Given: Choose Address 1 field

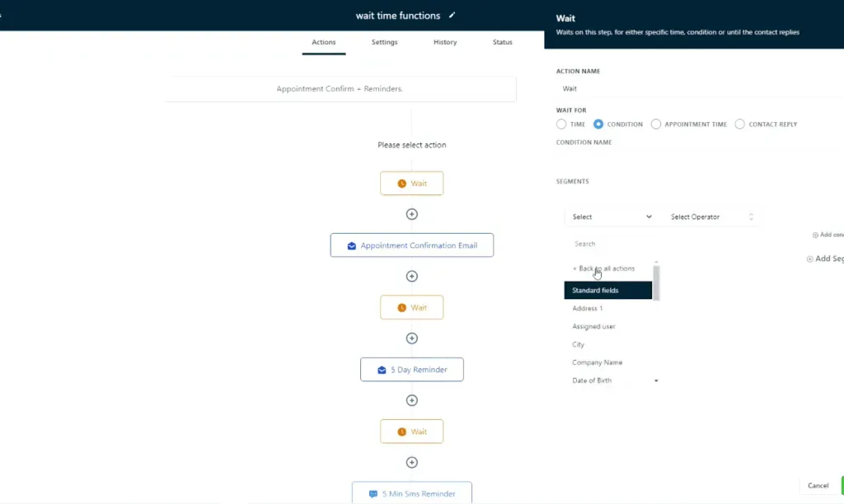Looking at the screenshot, I should tap(607, 308).
